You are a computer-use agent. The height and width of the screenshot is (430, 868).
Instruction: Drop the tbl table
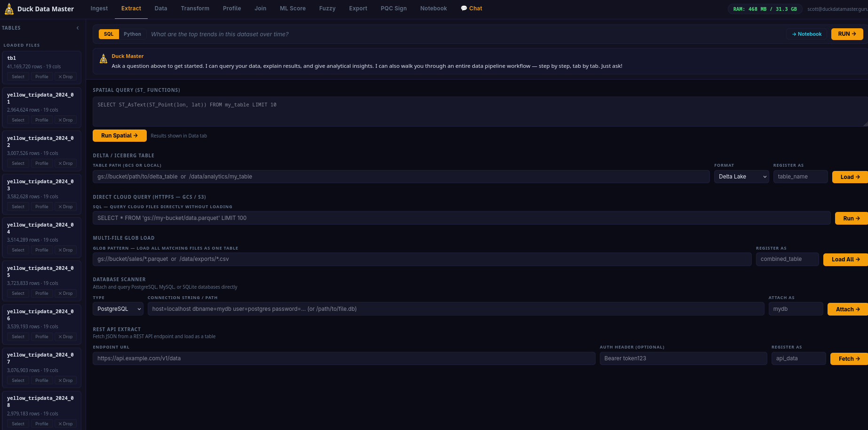click(65, 77)
